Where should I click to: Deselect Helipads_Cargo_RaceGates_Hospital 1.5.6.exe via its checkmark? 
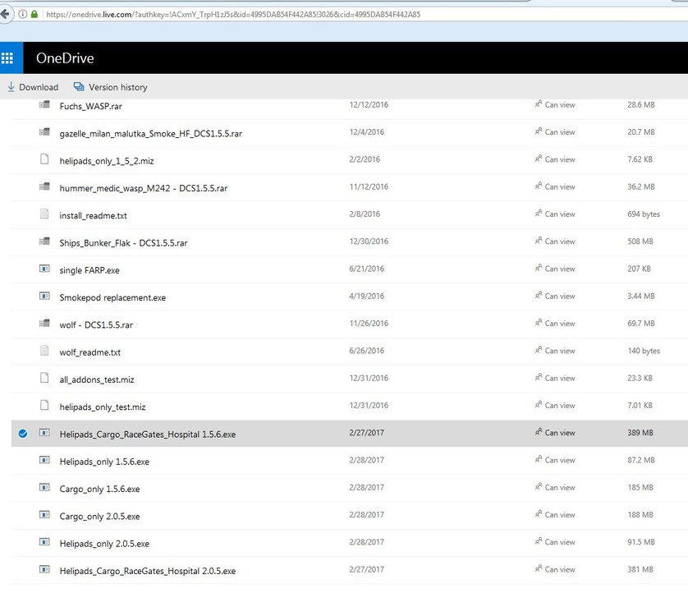pos(22,433)
